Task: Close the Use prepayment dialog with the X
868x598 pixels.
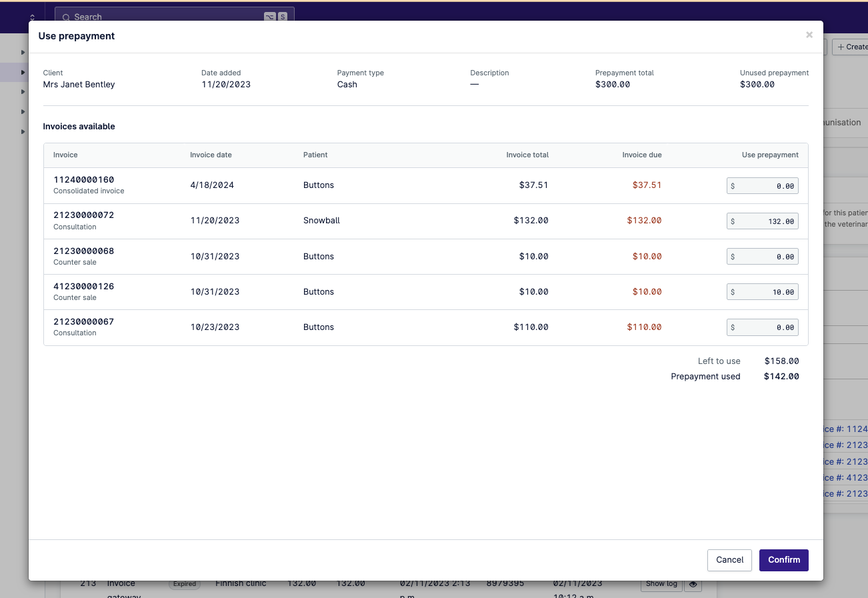Action: click(x=809, y=35)
